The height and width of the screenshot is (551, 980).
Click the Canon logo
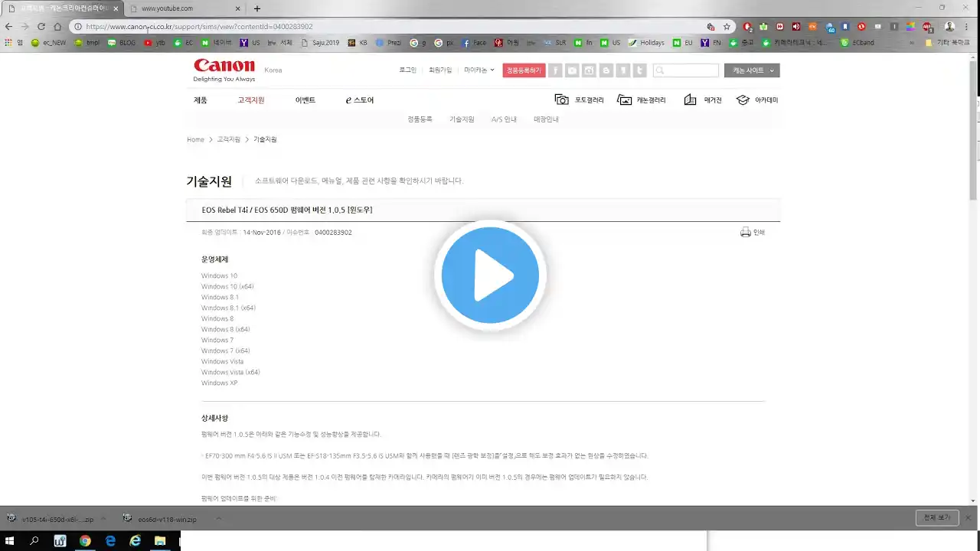coord(224,66)
